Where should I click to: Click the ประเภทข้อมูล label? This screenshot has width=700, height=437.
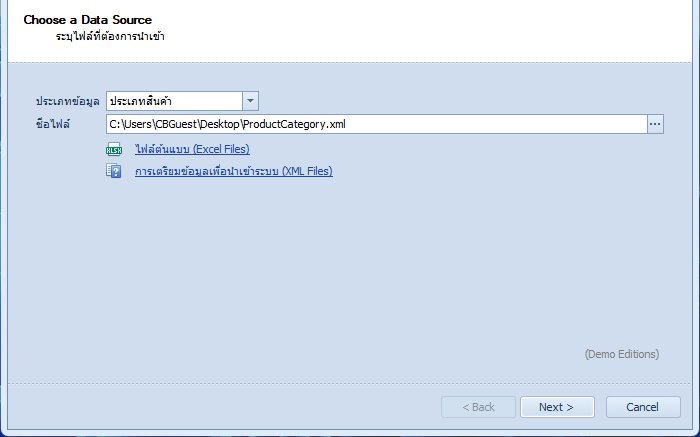pos(67,101)
